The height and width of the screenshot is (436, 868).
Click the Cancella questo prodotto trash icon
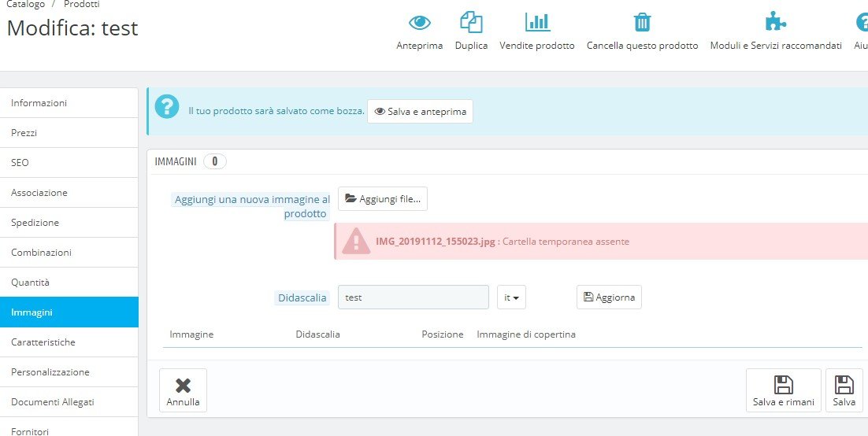point(642,22)
